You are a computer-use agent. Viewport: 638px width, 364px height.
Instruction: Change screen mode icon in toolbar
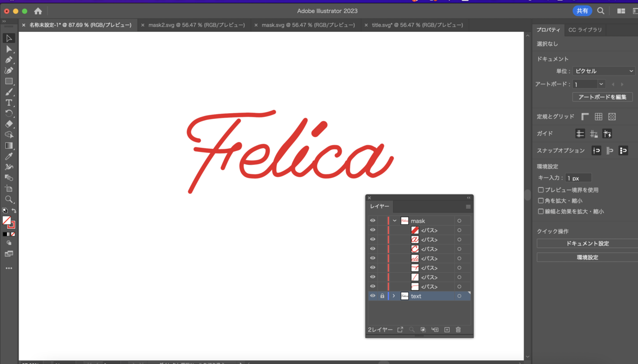tap(9, 254)
